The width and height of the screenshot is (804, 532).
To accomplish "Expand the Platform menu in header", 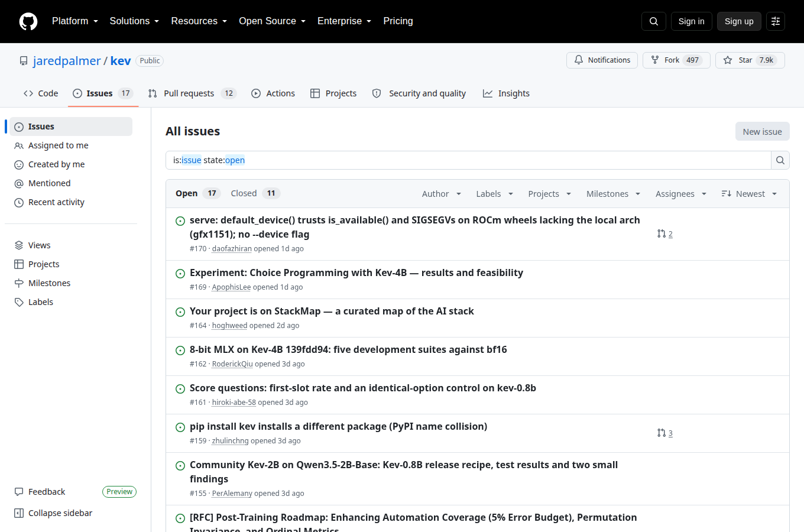I will pyautogui.click(x=75, y=21).
